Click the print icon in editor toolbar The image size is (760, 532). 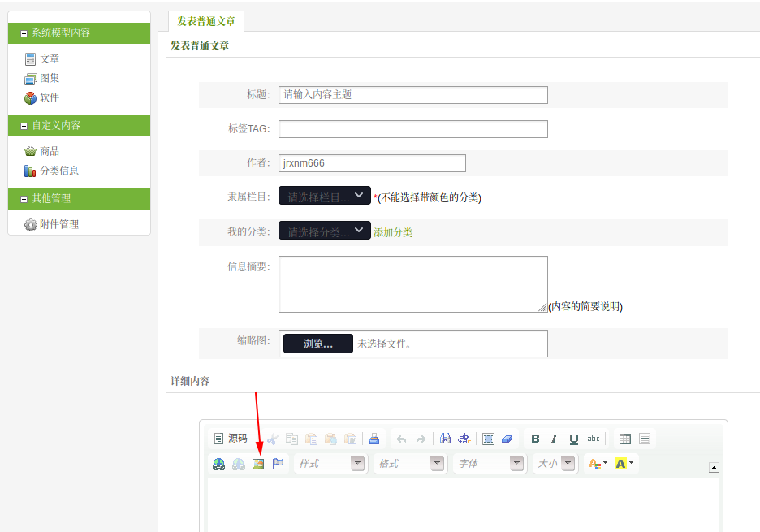tap(374, 439)
